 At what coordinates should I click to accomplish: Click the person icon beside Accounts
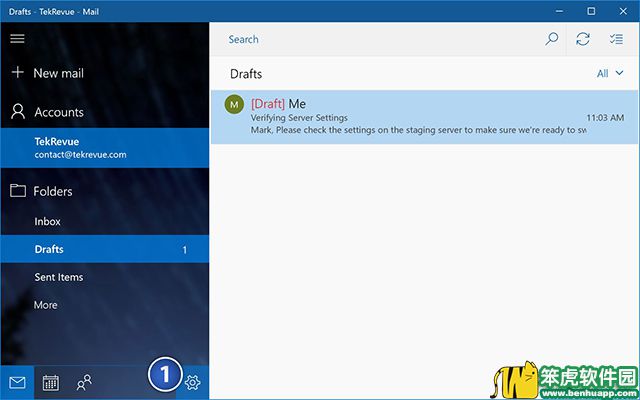[18, 111]
